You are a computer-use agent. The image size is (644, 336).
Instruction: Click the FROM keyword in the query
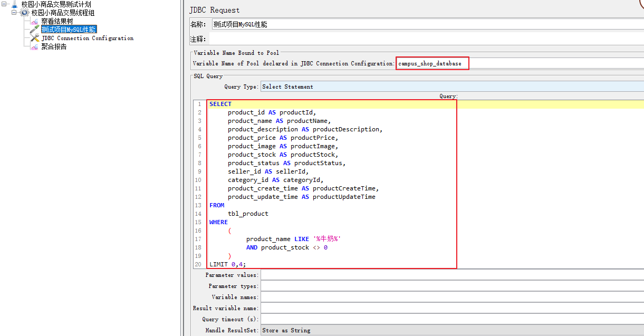tap(217, 205)
